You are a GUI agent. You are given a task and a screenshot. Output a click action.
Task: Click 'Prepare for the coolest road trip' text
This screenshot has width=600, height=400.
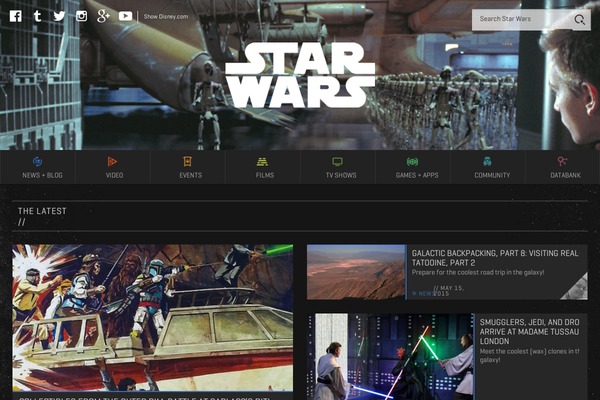click(478, 272)
